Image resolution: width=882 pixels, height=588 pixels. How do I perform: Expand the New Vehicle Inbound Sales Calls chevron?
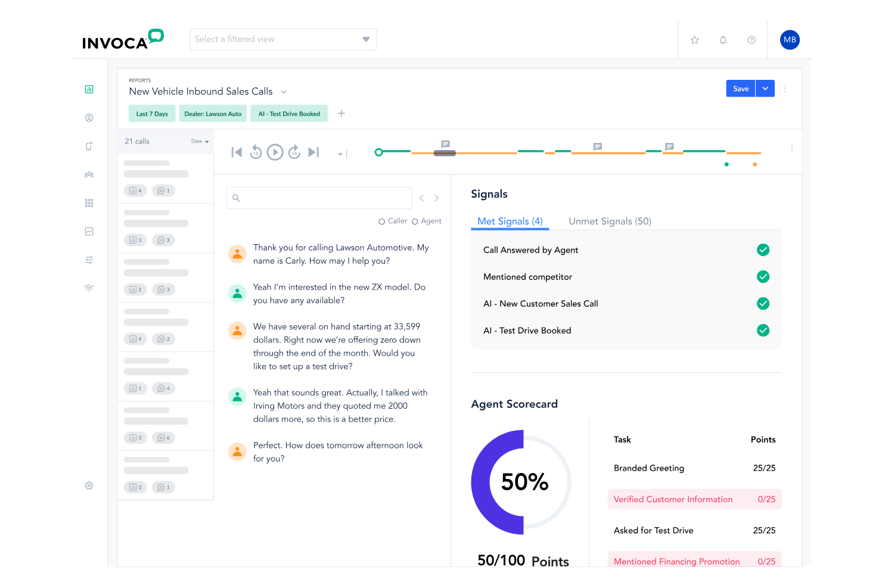(284, 92)
